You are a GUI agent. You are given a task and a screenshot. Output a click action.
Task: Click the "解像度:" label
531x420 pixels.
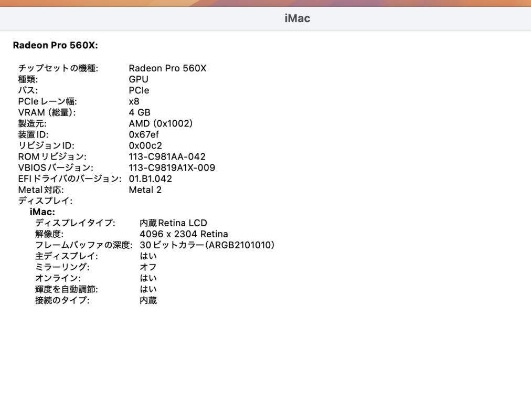click(49, 234)
